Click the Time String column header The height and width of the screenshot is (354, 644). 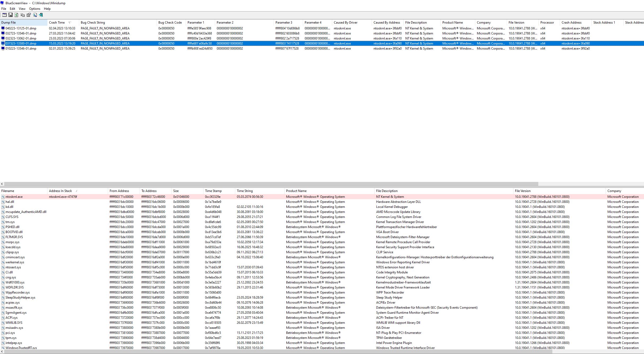click(245, 191)
